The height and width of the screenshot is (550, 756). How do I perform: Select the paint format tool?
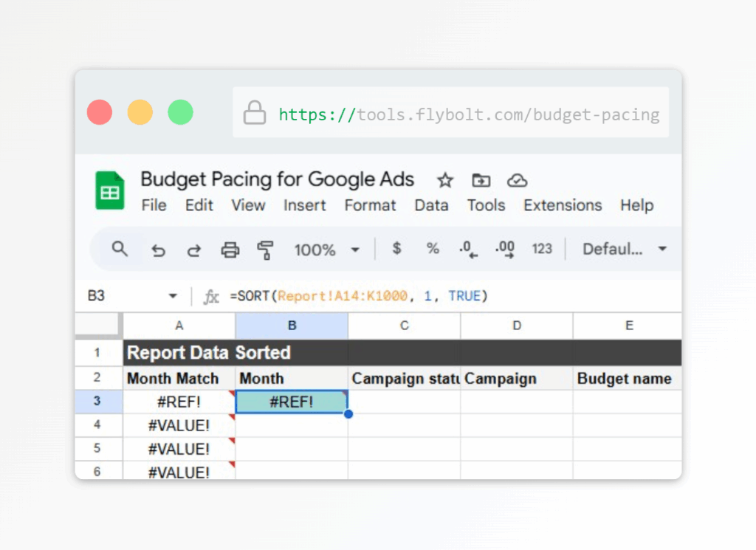[266, 250]
